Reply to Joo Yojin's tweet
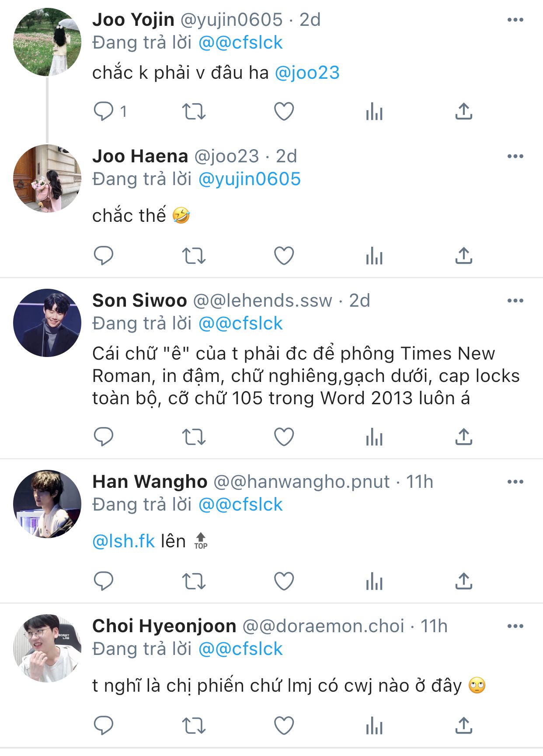 coord(104,112)
